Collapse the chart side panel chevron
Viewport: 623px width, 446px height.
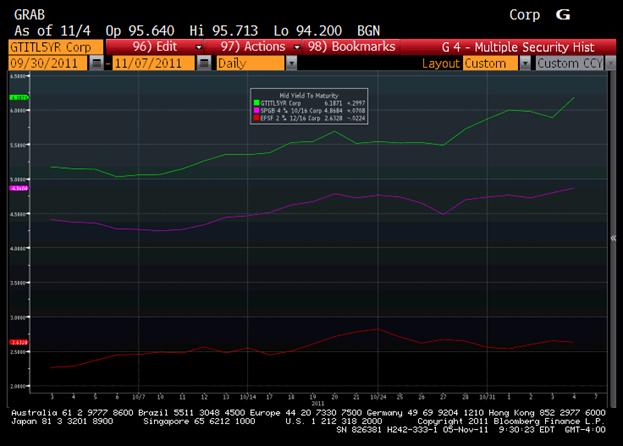click(613, 238)
